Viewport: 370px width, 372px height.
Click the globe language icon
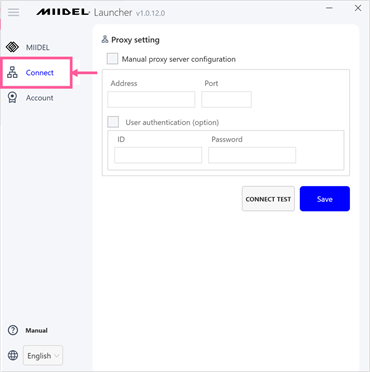coord(13,355)
